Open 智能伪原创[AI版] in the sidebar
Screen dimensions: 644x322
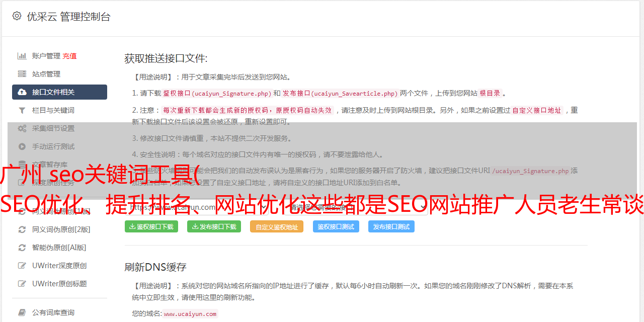point(59,248)
